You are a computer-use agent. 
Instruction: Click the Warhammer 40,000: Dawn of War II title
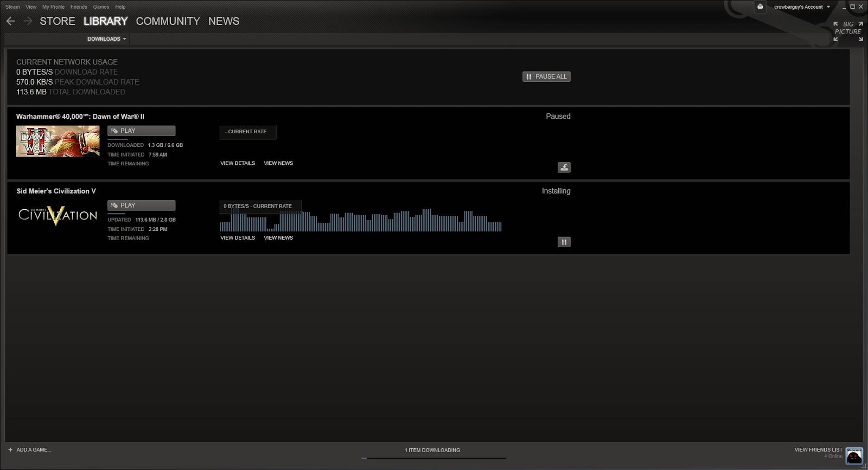80,117
